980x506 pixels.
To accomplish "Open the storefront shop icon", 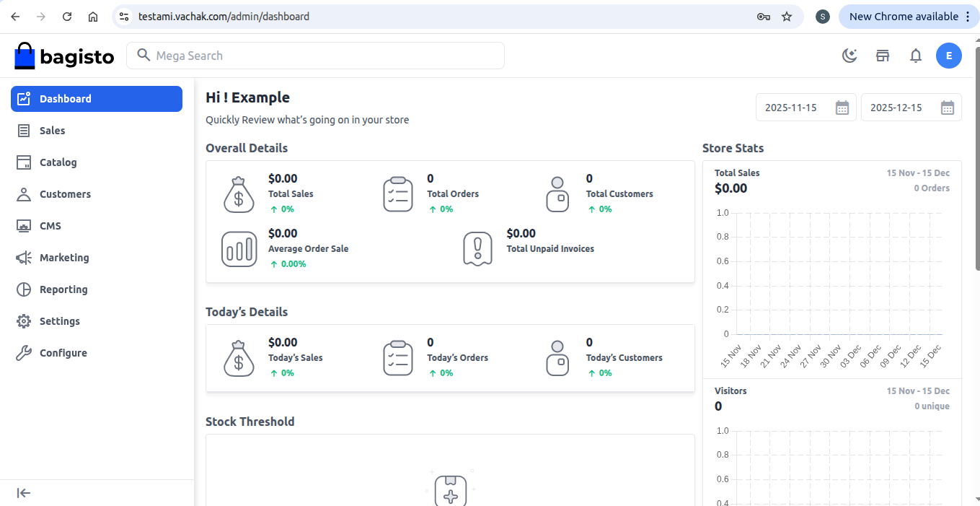I will pyautogui.click(x=883, y=56).
